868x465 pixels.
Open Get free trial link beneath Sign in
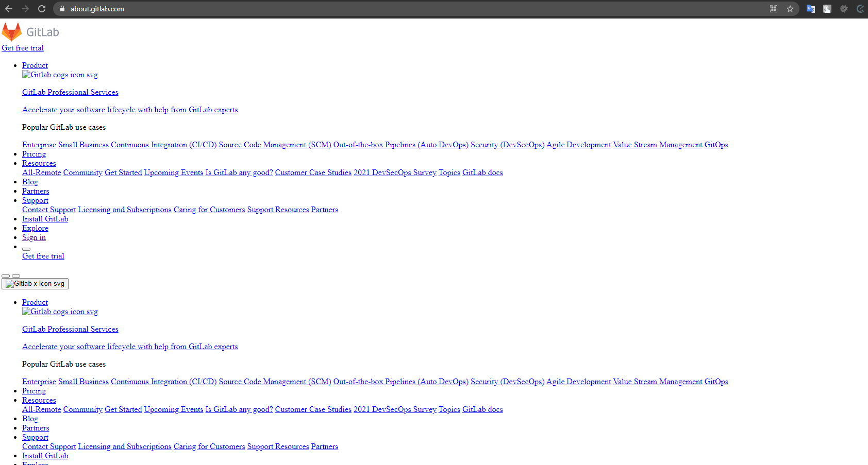point(43,256)
